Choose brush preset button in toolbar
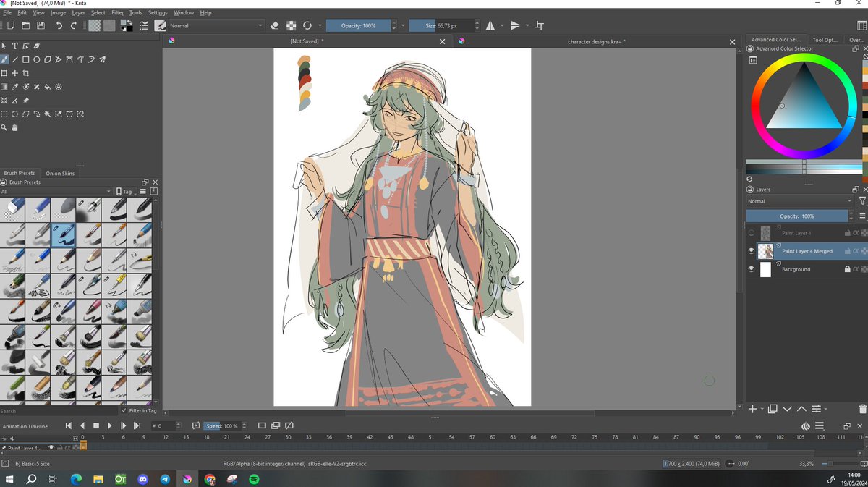Screen dimensions: 868x487 (161, 25)
